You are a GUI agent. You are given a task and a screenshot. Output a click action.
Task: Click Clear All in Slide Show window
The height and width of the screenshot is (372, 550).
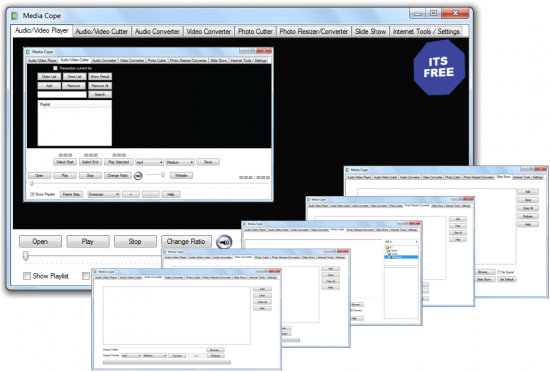click(x=528, y=208)
